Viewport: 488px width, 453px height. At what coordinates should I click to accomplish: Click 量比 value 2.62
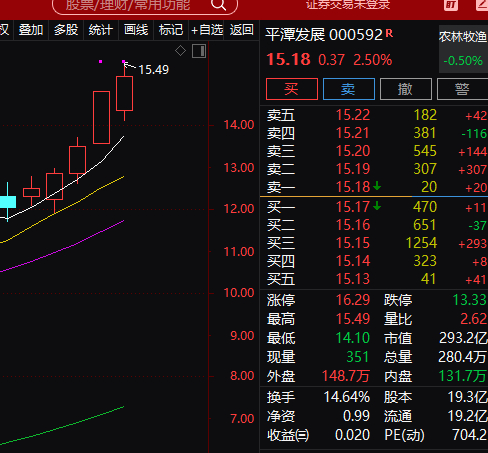pyautogui.click(x=474, y=319)
